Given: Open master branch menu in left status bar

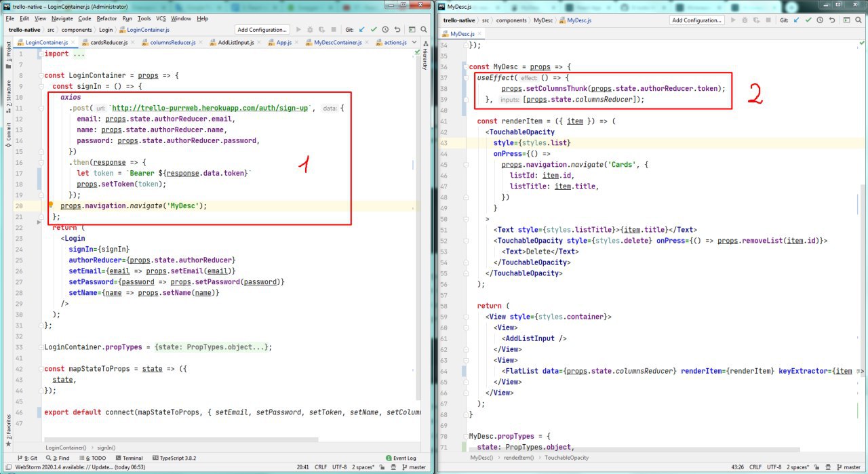Looking at the screenshot, I should 414,467.
